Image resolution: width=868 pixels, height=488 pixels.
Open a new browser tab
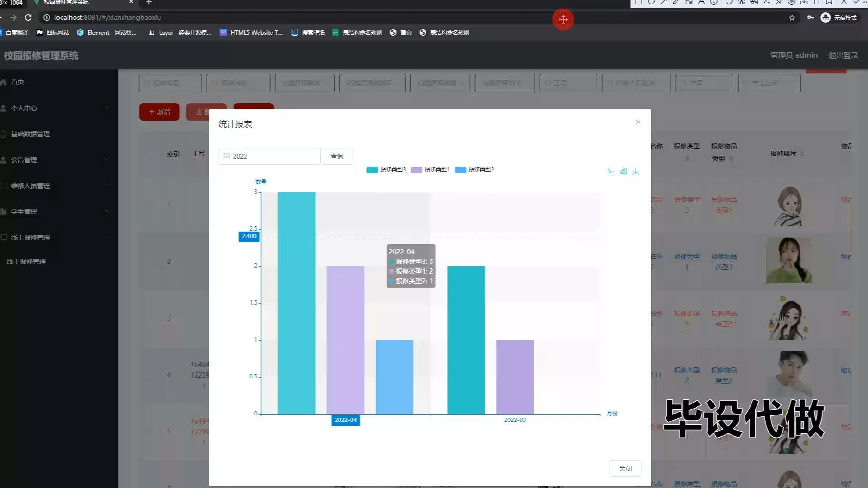148,2
